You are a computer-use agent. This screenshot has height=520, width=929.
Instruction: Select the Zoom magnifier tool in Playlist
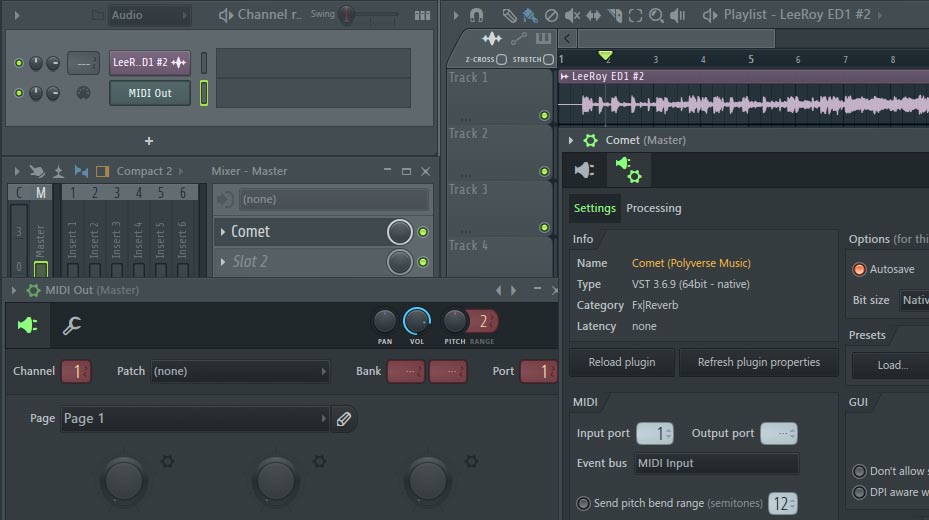(x=656, y=15)
